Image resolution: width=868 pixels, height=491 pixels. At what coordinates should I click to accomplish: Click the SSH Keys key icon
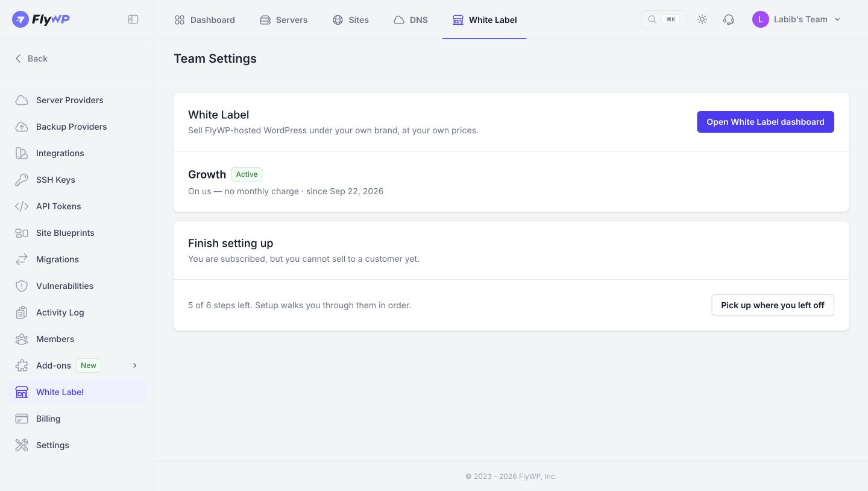tap(22, 180)
